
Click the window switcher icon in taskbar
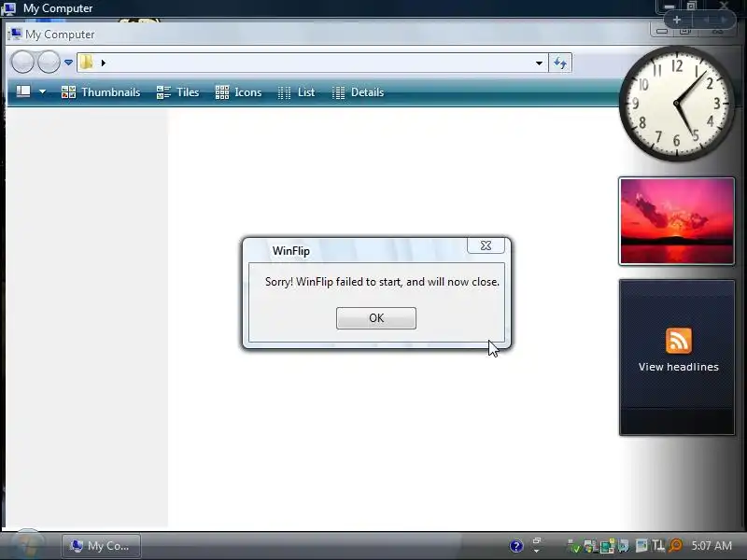[x=537, y=541]
